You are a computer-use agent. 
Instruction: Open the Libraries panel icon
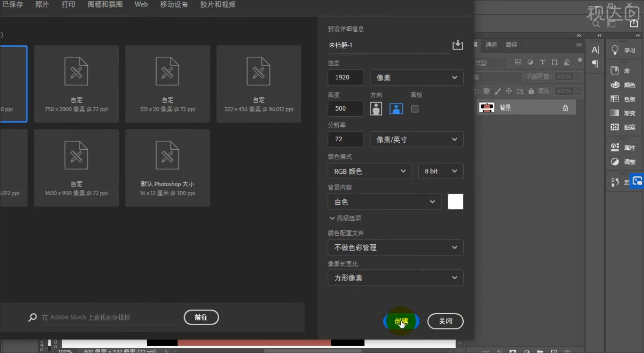615,70
